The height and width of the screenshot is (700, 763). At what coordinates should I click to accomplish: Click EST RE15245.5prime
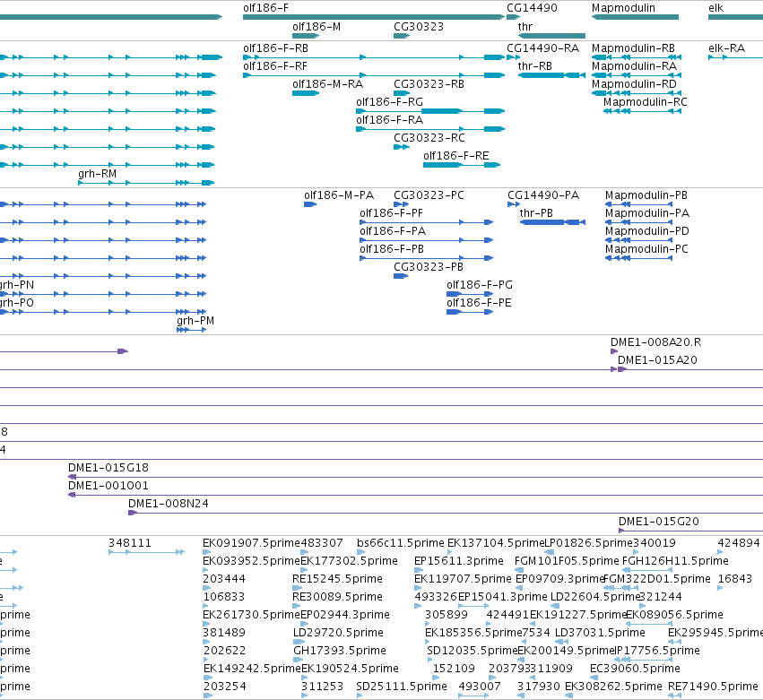click(298, 588)
